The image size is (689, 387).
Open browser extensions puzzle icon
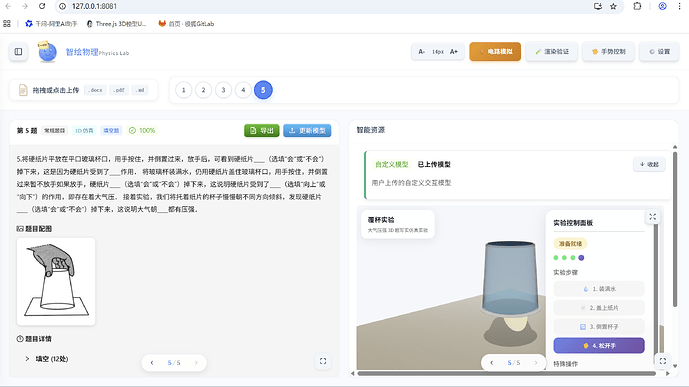coord(637,6)
